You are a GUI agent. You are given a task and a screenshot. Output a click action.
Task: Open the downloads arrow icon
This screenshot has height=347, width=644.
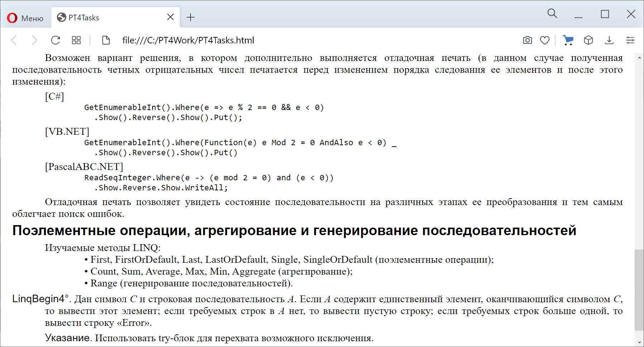609,40
